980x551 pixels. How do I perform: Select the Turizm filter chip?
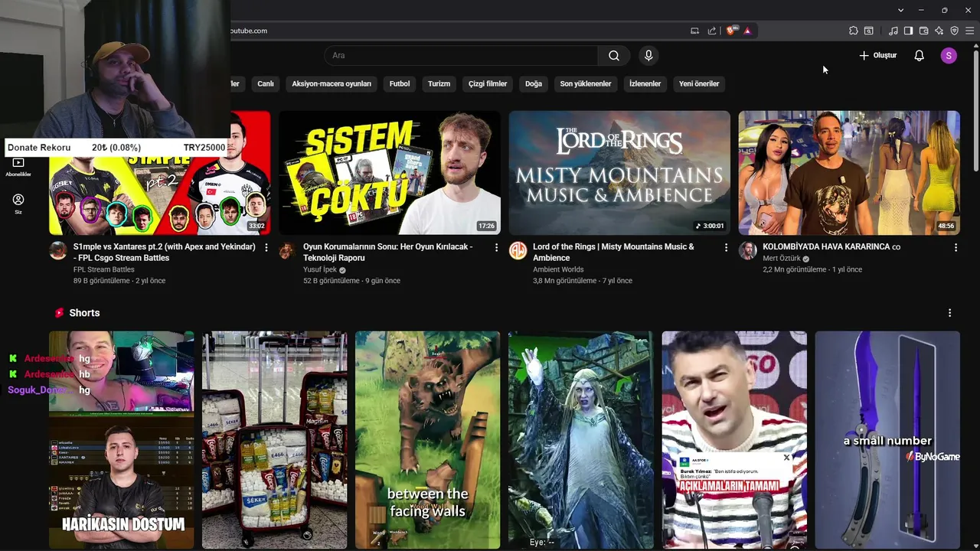click(x=439, y=83)
